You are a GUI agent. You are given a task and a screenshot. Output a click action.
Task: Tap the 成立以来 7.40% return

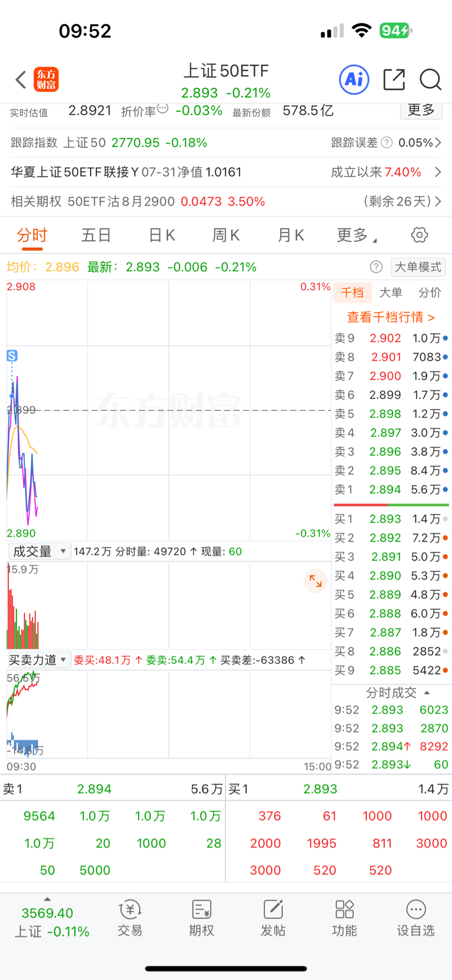tap(376, 172)
